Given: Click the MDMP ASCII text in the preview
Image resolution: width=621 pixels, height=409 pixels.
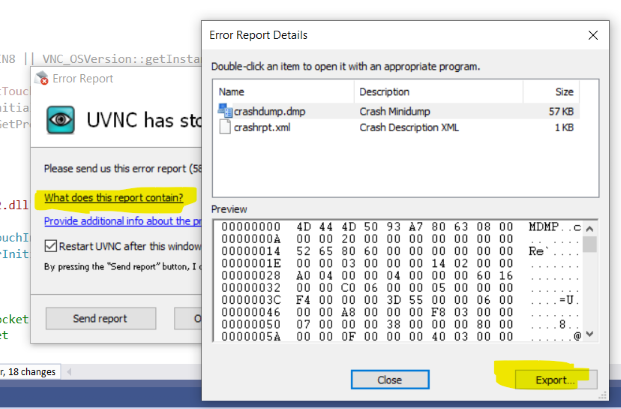Looking at the screenshot, I should [x=543, y=227].
